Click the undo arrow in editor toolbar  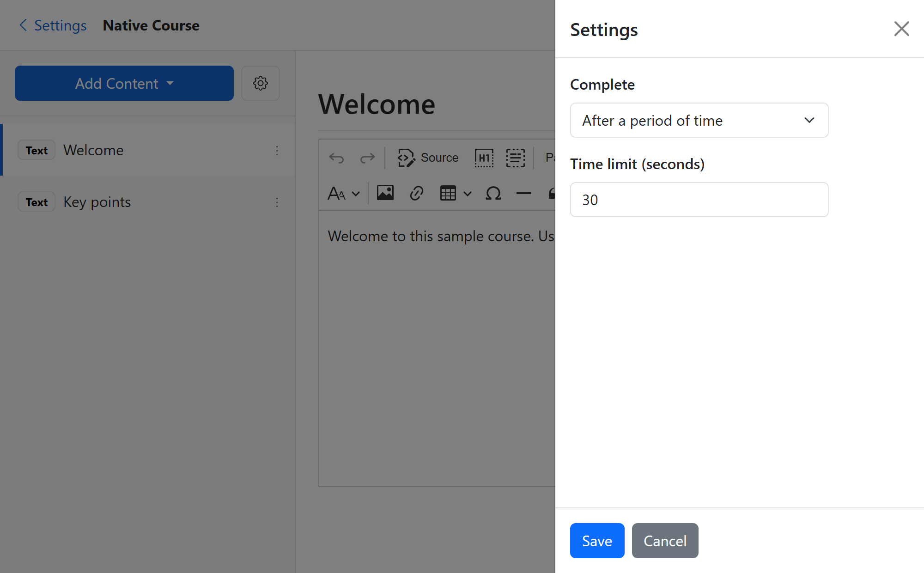click(x=336, y=158)
